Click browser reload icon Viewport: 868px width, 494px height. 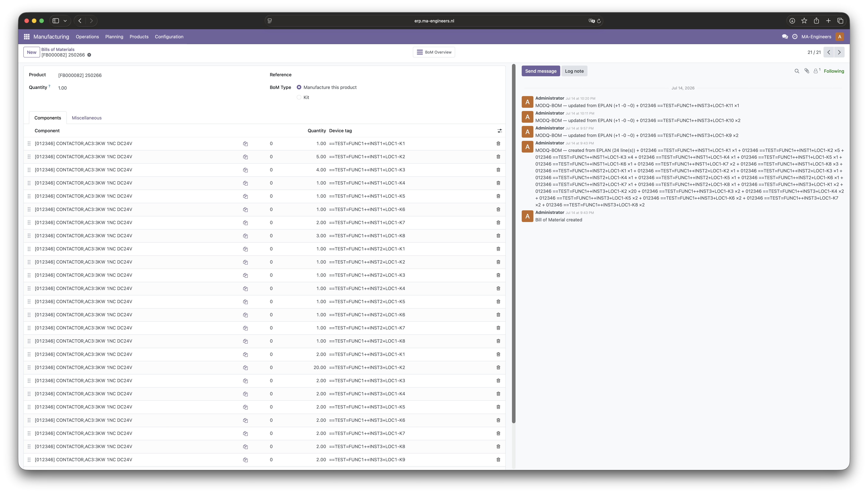pos(599,21)
